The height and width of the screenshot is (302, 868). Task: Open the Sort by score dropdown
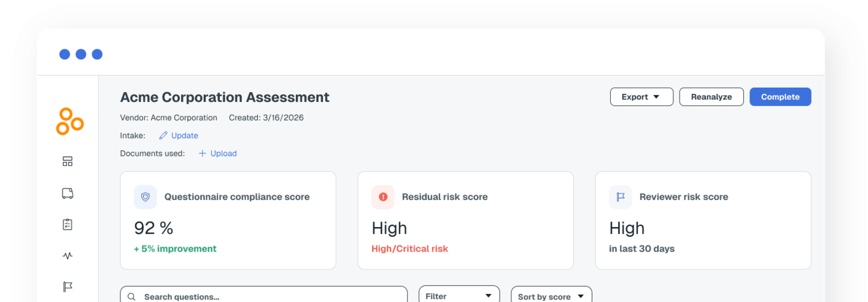(x=551, y=296)
